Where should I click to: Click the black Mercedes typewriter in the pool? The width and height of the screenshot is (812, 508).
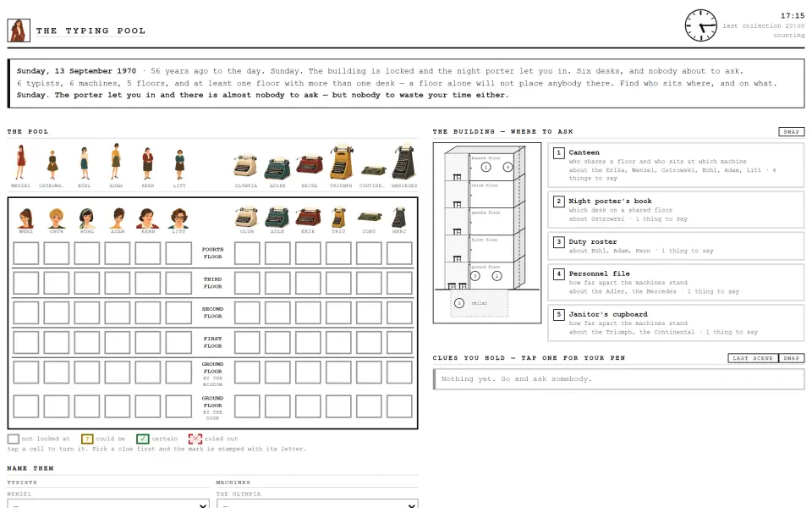click(404, 163)
